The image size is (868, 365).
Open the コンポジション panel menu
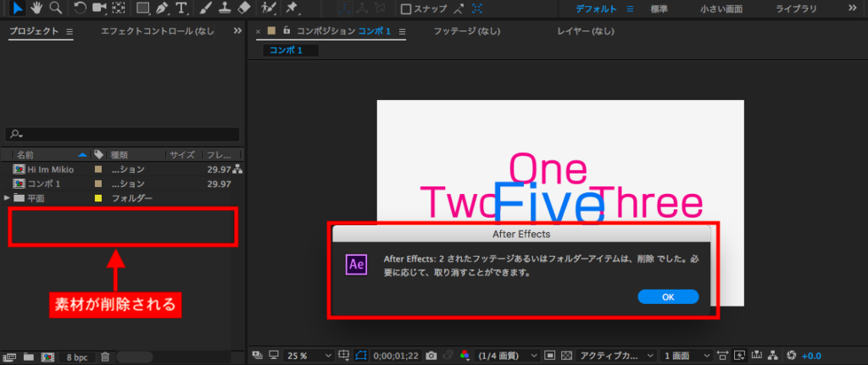[402, 31]
